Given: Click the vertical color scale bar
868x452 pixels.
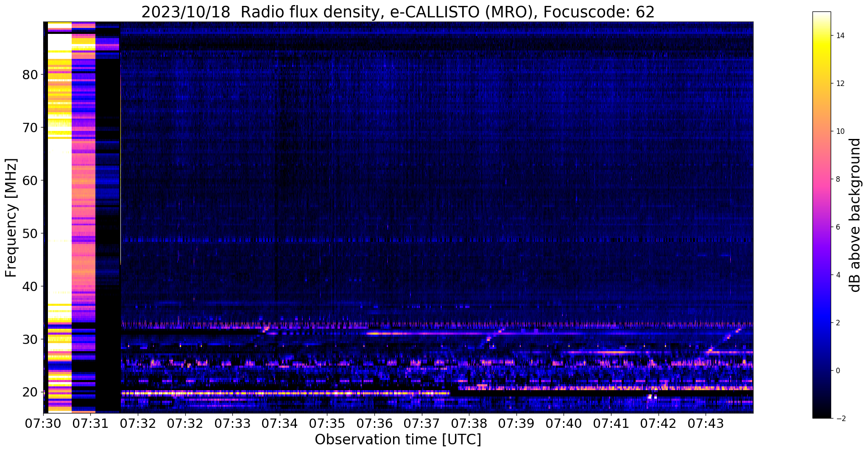Looking at the screenshot, I should [821, 215].
